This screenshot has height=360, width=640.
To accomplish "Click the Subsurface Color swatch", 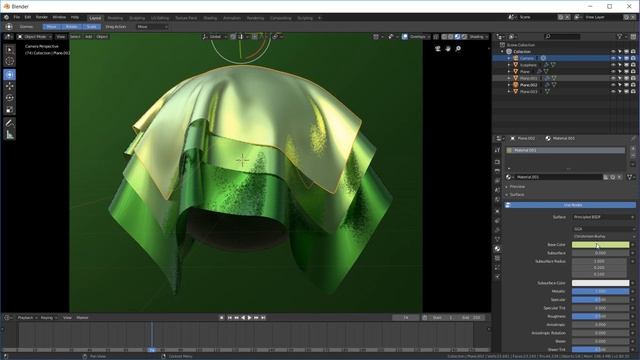I will pyautogui.click(x=600, y=283).
